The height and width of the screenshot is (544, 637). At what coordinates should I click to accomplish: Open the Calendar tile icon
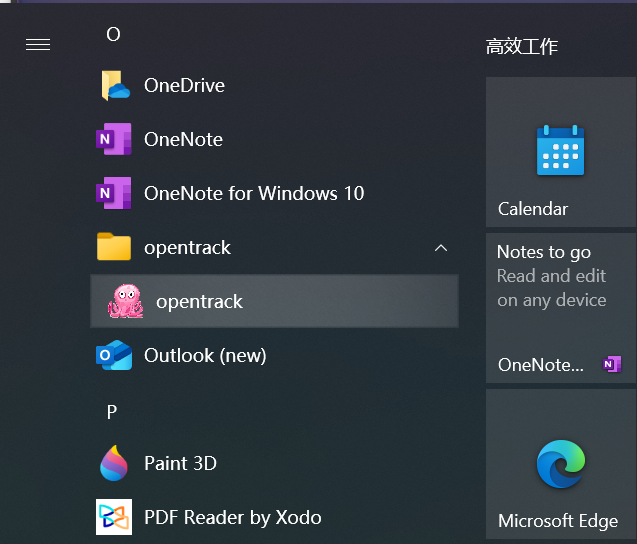pos(560,150)
